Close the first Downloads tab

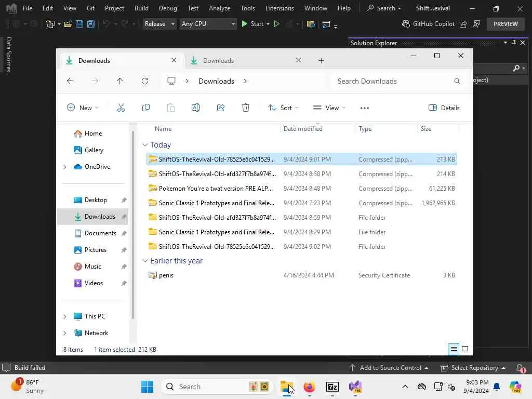point(174,60)
